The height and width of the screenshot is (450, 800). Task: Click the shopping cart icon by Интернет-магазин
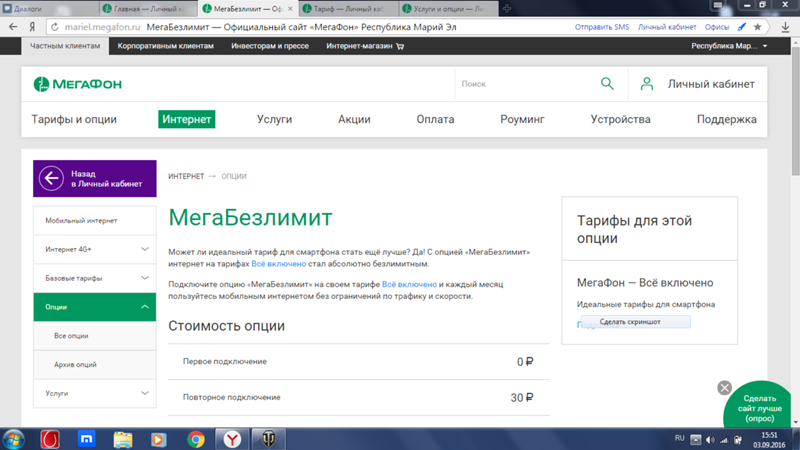coord(400,46)
